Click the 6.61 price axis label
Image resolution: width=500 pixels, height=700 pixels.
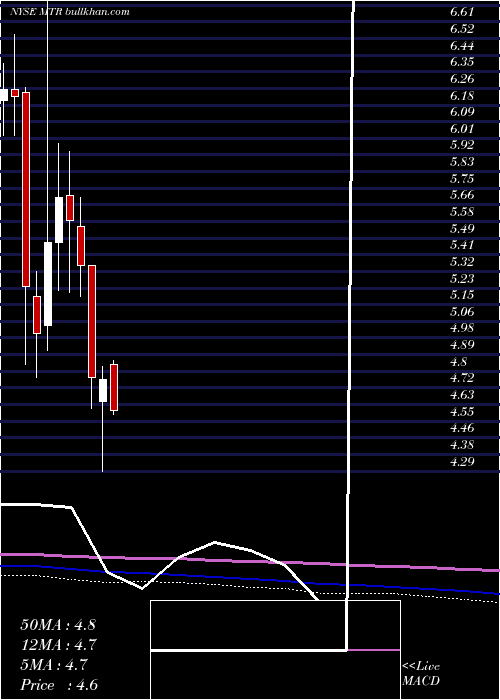click(462, 12)
